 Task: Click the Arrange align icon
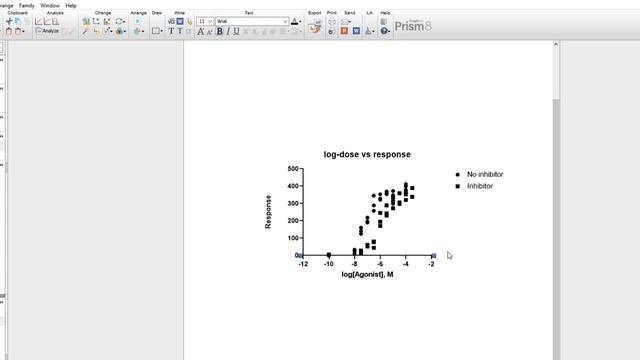138,21
